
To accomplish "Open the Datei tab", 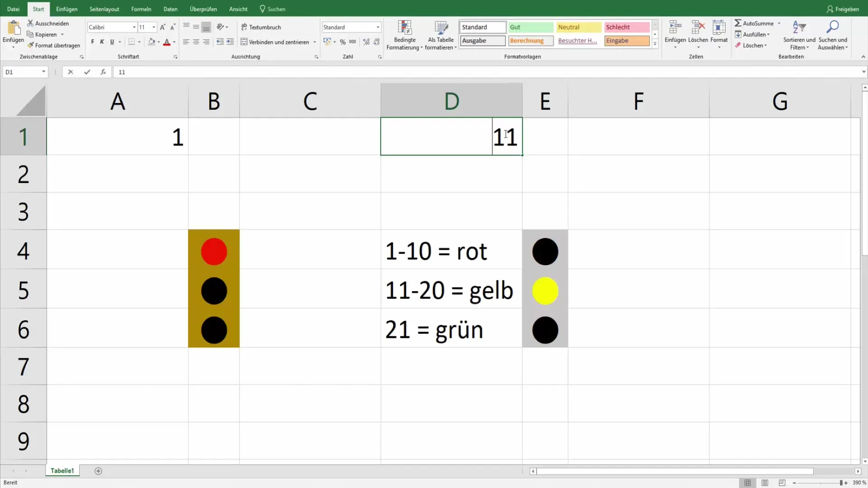I will click(x=13, y=9).
